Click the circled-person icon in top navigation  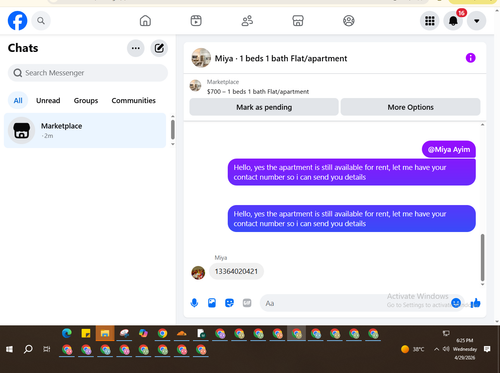point(349,21)
